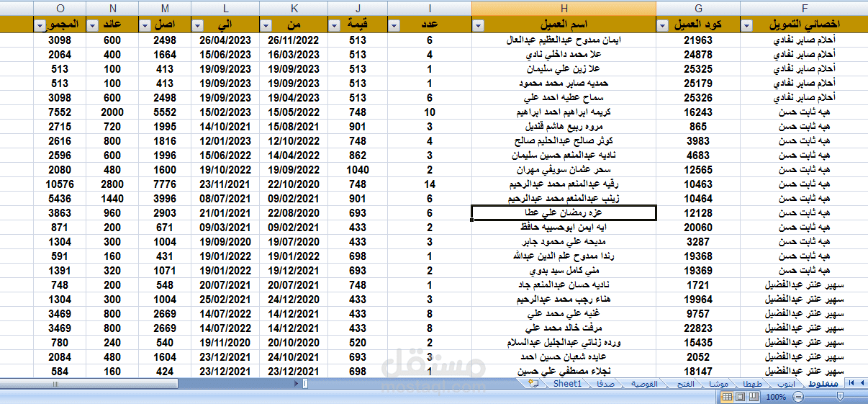Select the name cell سحر عثمان سويفي مهران
Screen dimensions: 868x404
(564, 170)
